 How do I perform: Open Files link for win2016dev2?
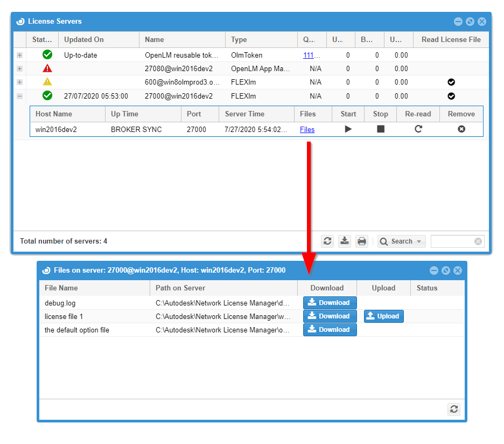pyautogui.click(x=307, y=130)
